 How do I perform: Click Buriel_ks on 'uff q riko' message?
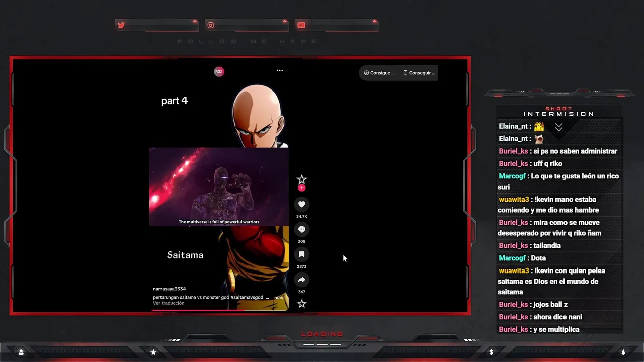tap(513, 164)
